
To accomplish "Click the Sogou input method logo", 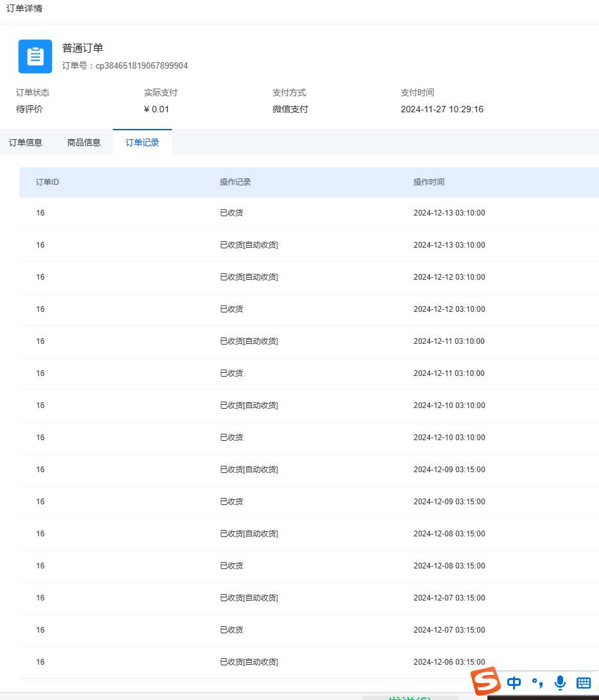I will point(485,681).
